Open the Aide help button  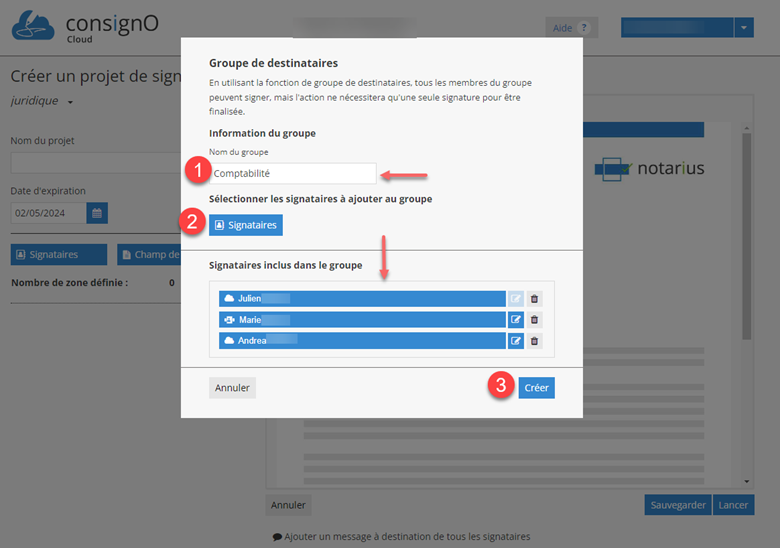572,28
